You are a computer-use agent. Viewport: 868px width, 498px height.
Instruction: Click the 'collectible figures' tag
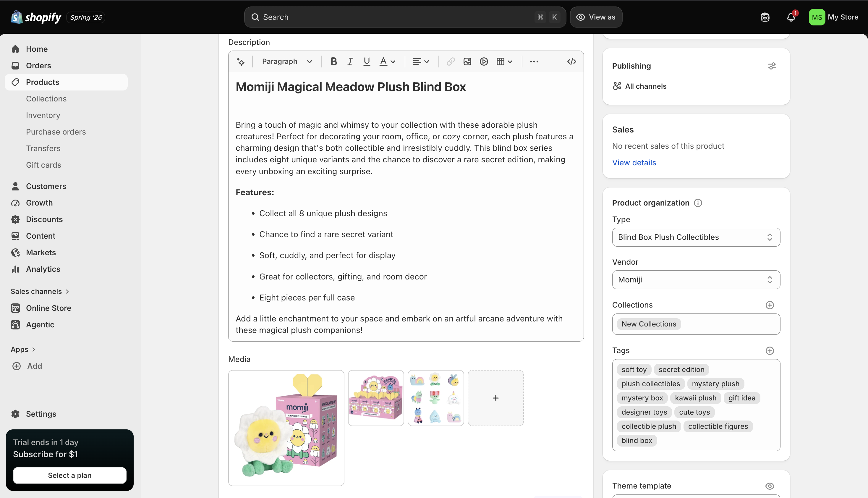coord(718,426)
